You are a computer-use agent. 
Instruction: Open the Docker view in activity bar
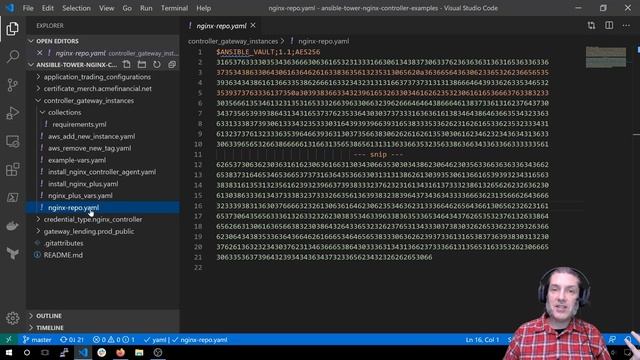[12, 225]
